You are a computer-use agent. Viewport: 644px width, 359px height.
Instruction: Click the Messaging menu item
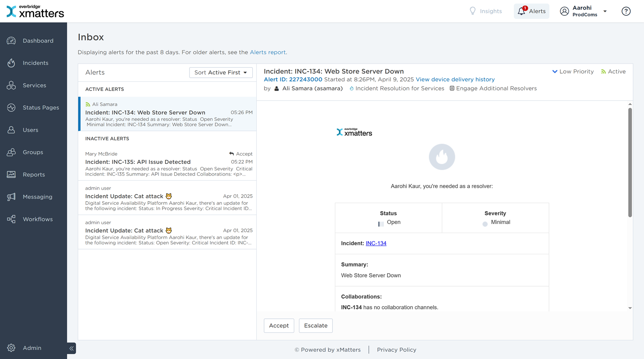pos(37,197)
